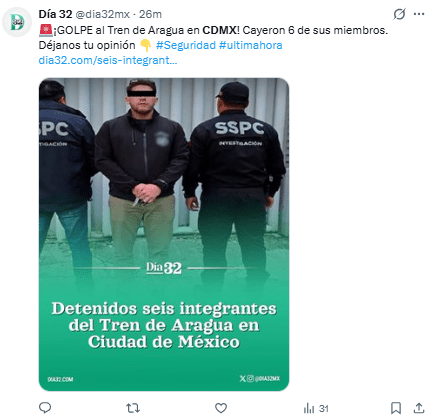Like the tweet with the heart icon
The image size is (435, 420).
coord(221,408)
